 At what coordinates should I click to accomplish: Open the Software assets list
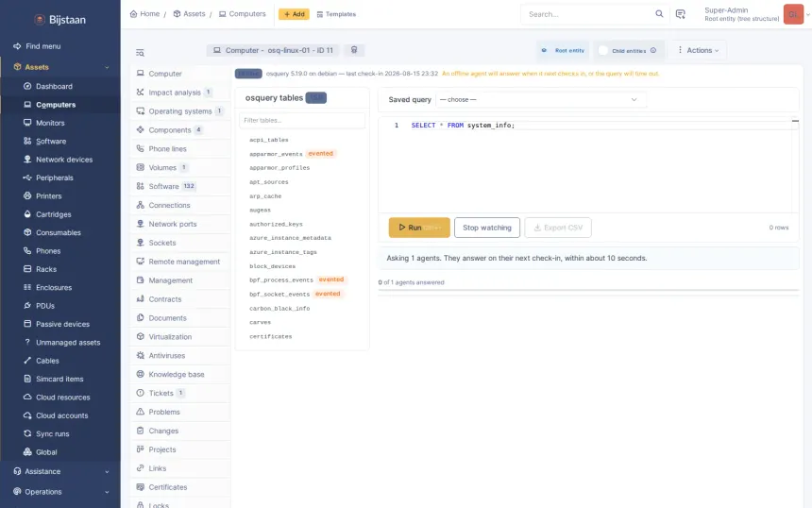pos(51,141)
